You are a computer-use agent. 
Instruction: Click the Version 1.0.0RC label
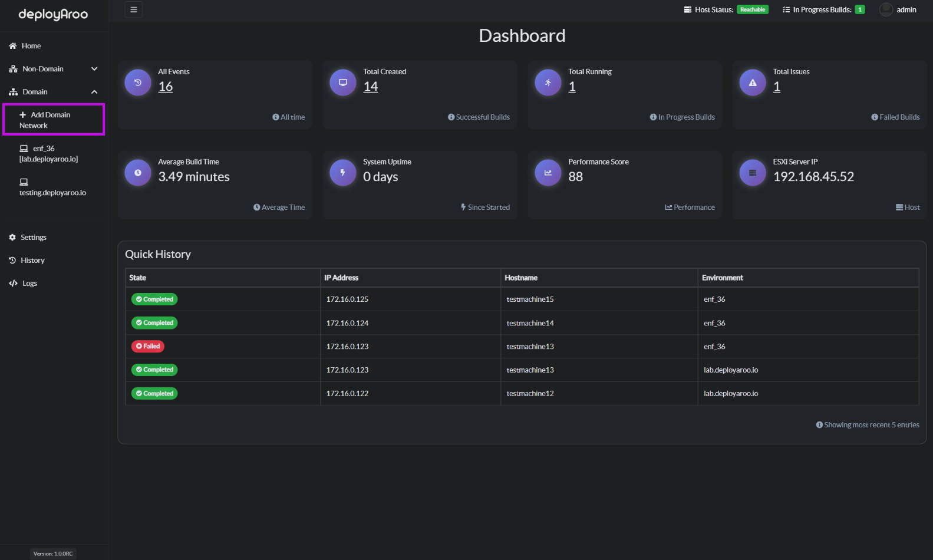coord(53,554)
